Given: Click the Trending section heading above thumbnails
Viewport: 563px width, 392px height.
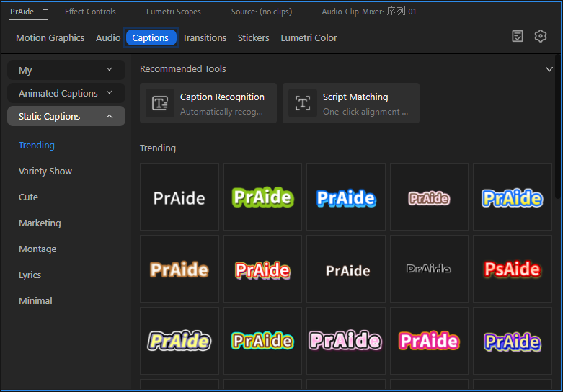Looking at the screenshot, I should pyautogui.click(x=158, y=148).
